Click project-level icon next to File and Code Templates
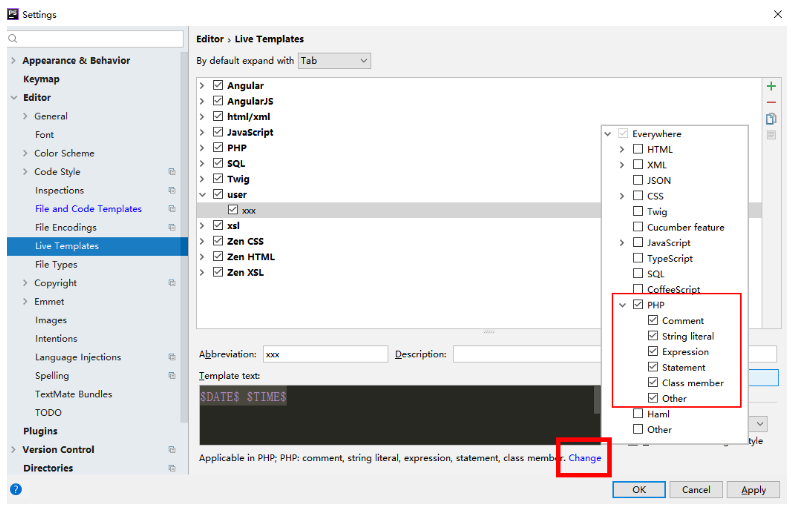This screenshot has width=791, height=510. [172, 209]
